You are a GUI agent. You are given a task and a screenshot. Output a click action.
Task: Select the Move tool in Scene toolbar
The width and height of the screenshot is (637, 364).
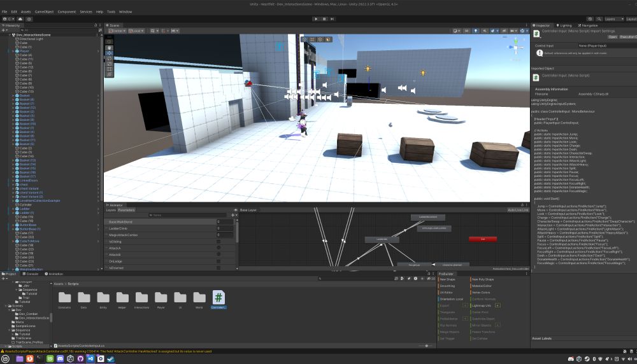tap(109, 53)
